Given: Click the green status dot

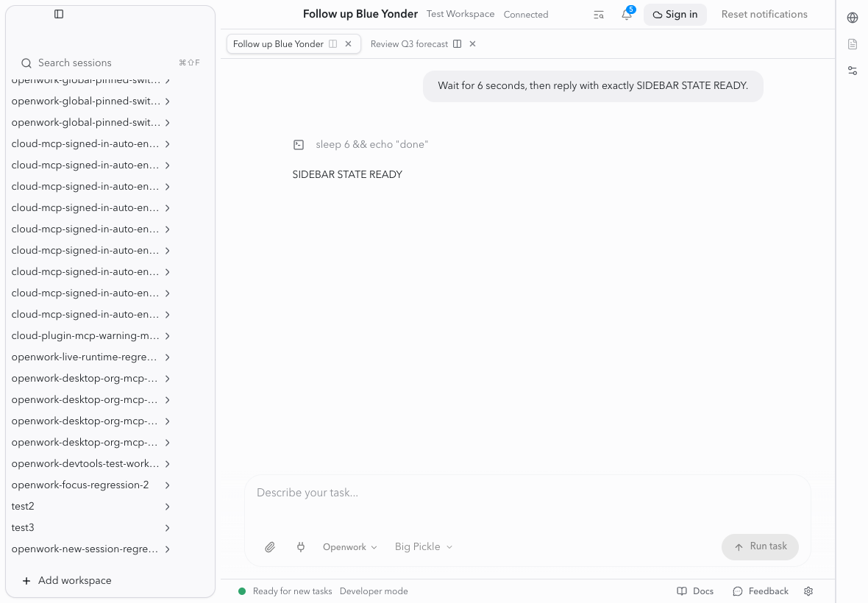Looking at the screenshot, I should click(242, 591).
